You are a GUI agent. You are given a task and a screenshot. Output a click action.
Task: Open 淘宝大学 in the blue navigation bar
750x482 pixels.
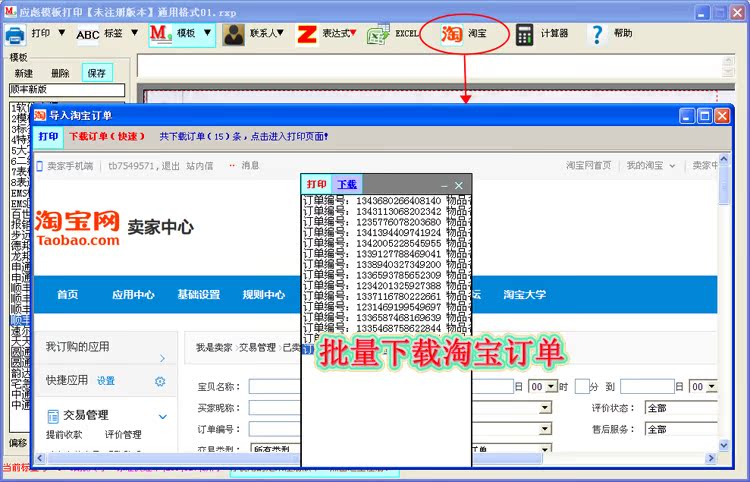[x=524, y=295]
